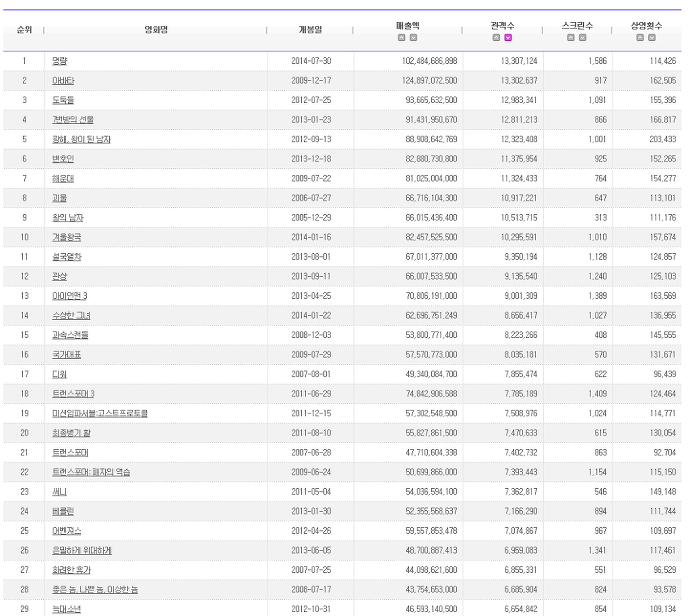The height and width of the screenshot is (616, 690).
Task: Open the movie link 베를린
Action: 63,512
